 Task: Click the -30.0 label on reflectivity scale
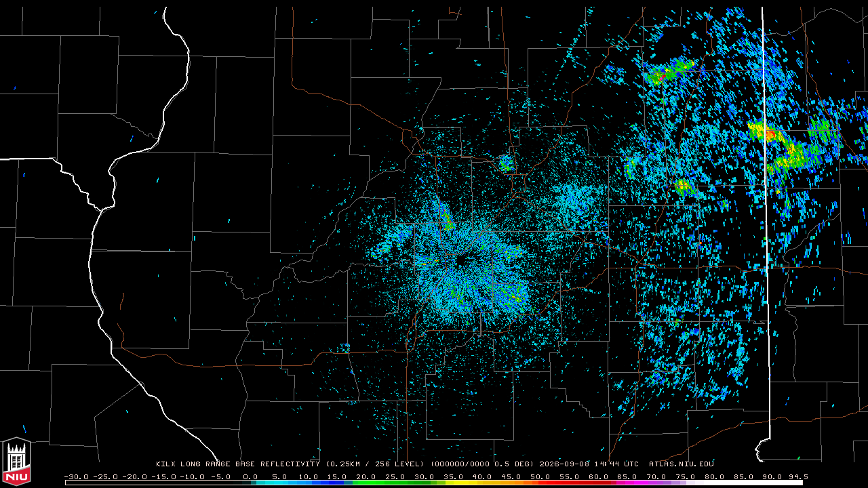tap(76, 476)
